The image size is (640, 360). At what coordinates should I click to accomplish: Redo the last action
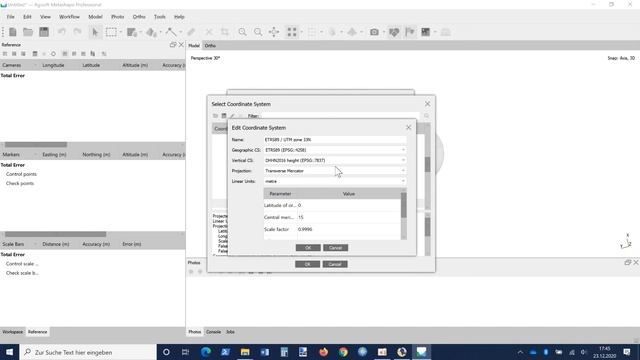[78, 32]
